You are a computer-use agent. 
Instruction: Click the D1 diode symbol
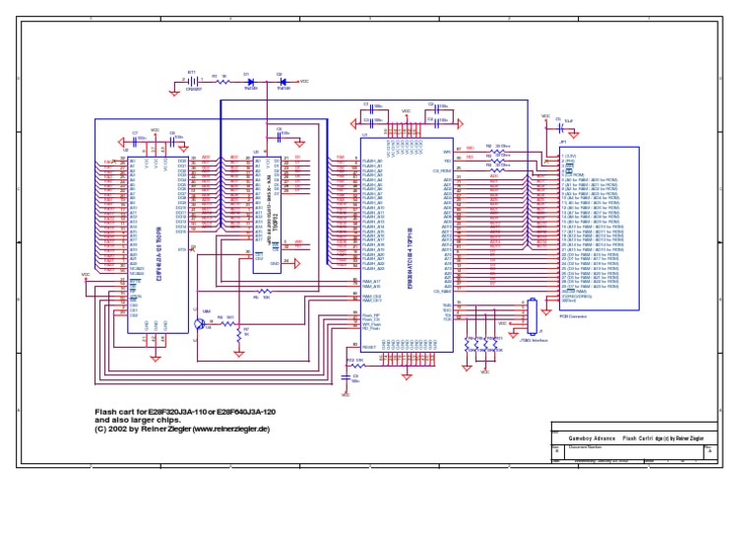pyautogui.click(x=251, y=82)
